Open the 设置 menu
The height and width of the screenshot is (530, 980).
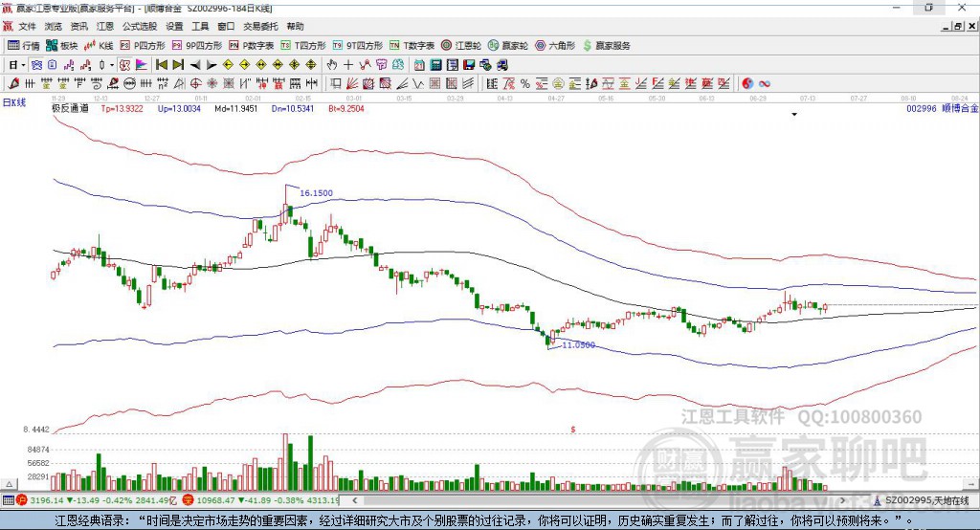coord(174,26)
